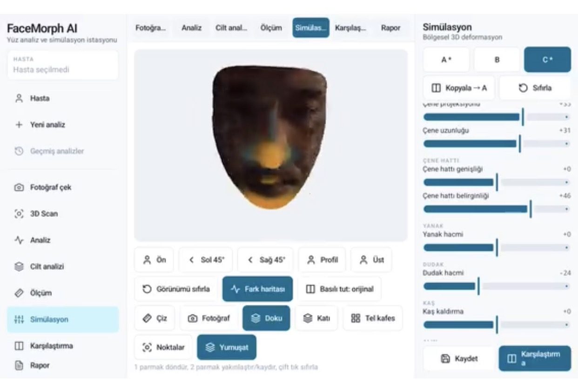Viewport: 578px width, 392px height.
Task: Open Geçmiş analizler history entry
Action: tap(63, 151)
